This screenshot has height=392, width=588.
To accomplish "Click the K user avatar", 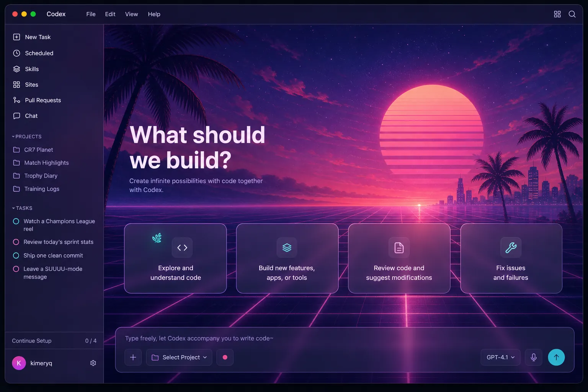I will tap(19, 363).
